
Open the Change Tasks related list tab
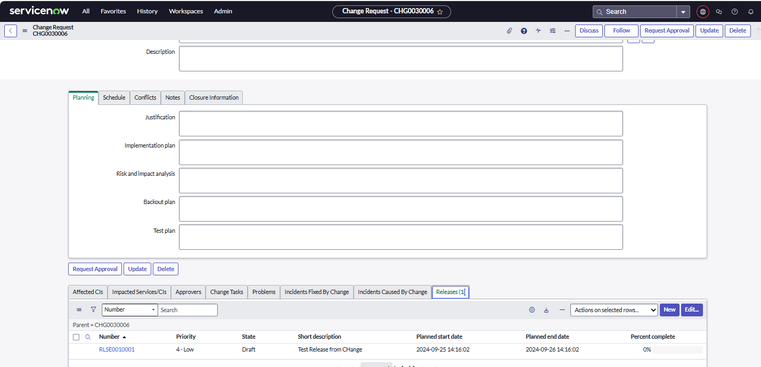tap(227, 292)
